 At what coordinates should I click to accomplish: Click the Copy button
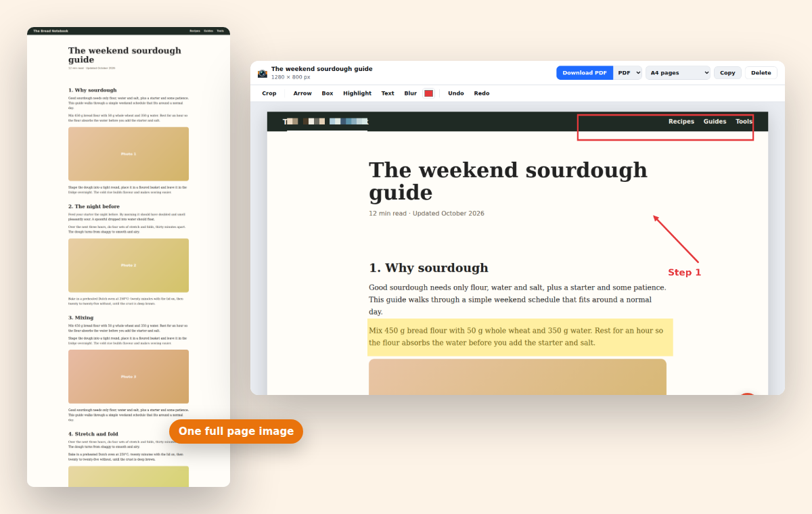(x=727, y=73)
